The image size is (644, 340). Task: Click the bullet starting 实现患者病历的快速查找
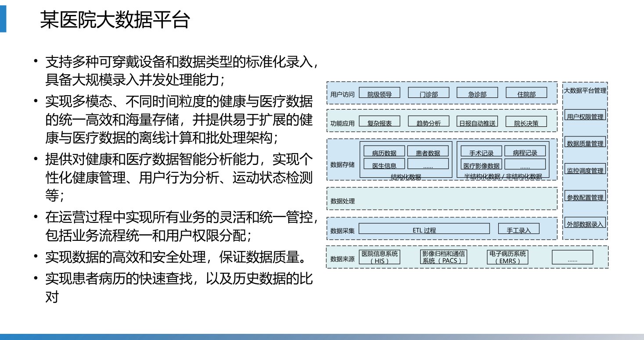(179, 288)
